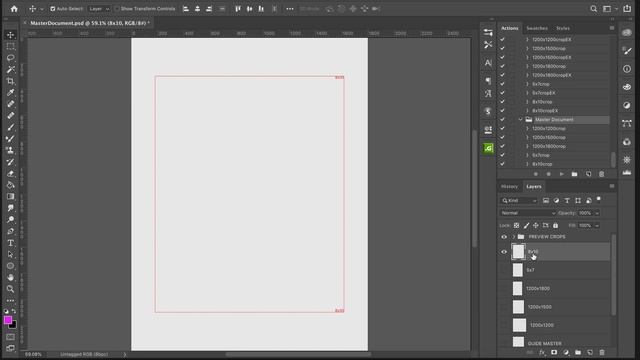Delete layer with Layers panel trash icon
Image resolution: width=640 pixels, height=360 pixels.
(x=602, y=352)
